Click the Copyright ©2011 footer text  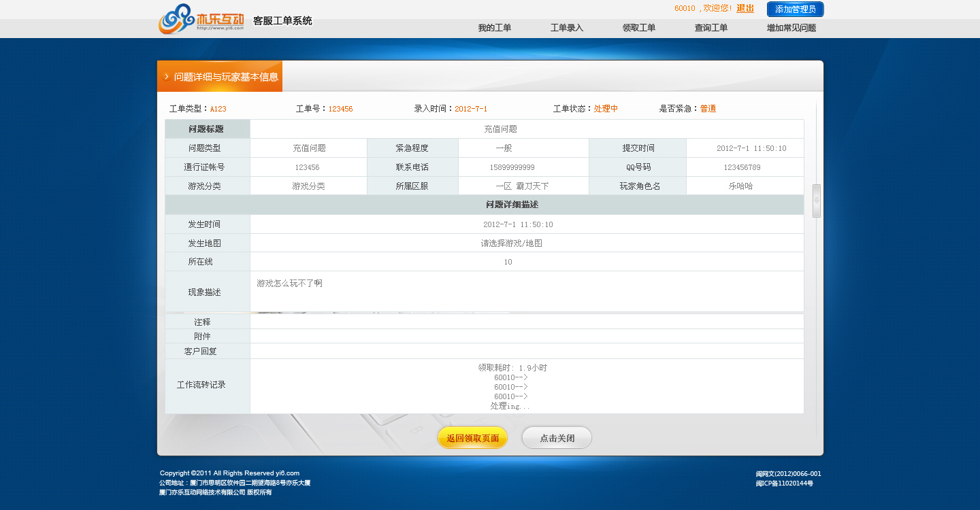click(x=229, y=473)
